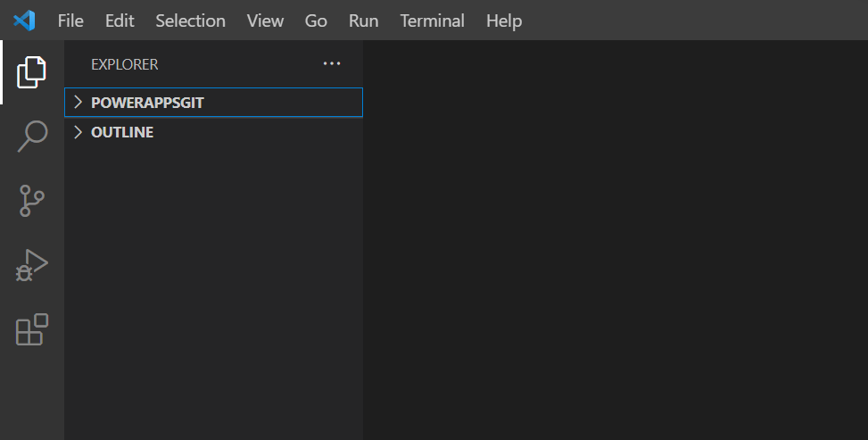Open the Source Control view
The image size is (868, 440).
pyautogui.click(x=31, y=201)
